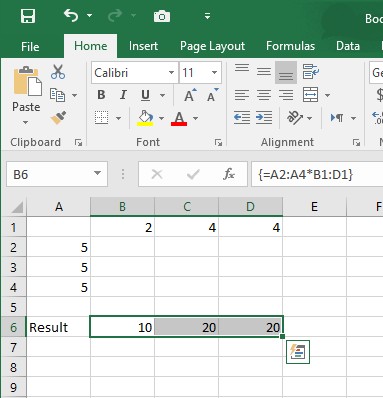Open Orientation dropdown arrow
The image size is (383, 398).
[309, 118]
